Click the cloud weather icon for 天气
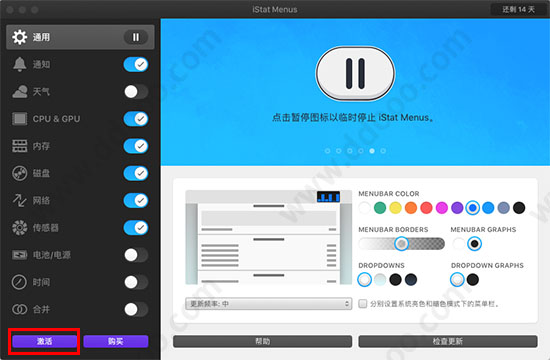Viewport: 550px width, 360px height. [20, 92]
